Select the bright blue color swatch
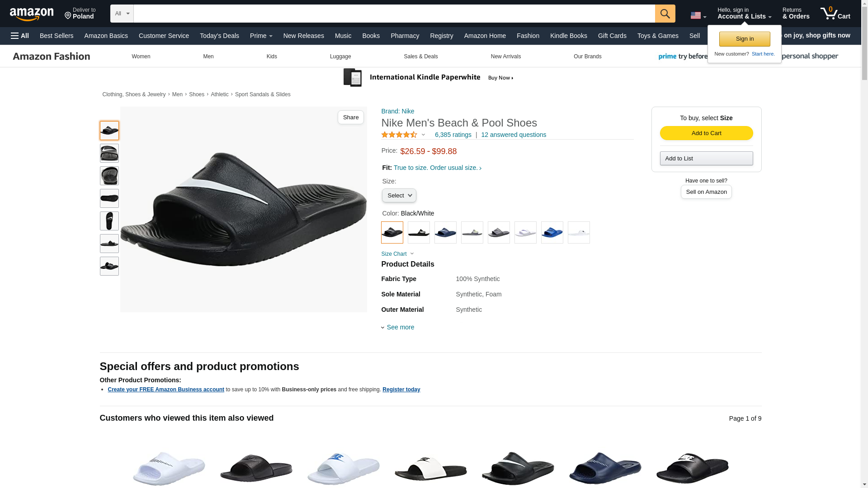 [552, 233]
